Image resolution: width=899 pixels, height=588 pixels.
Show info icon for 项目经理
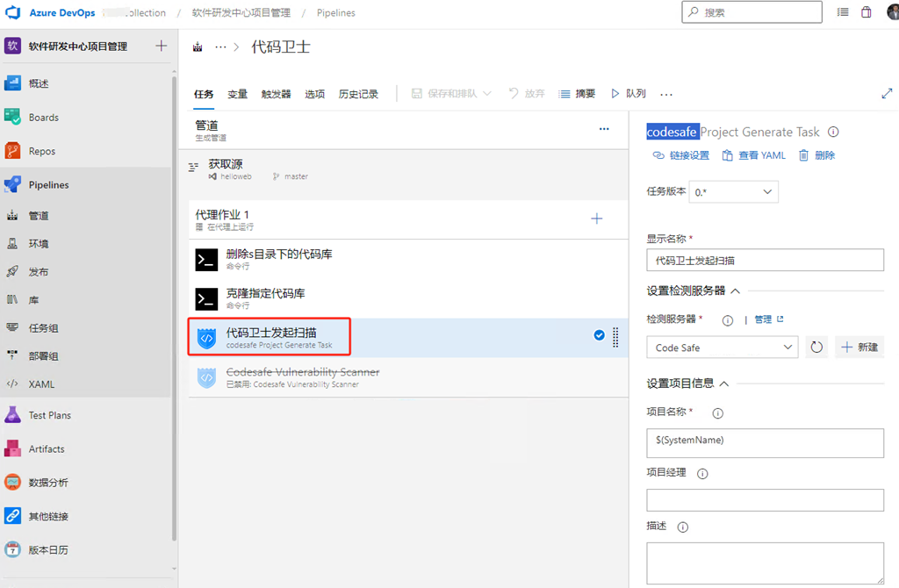click(x=702, y=474)
